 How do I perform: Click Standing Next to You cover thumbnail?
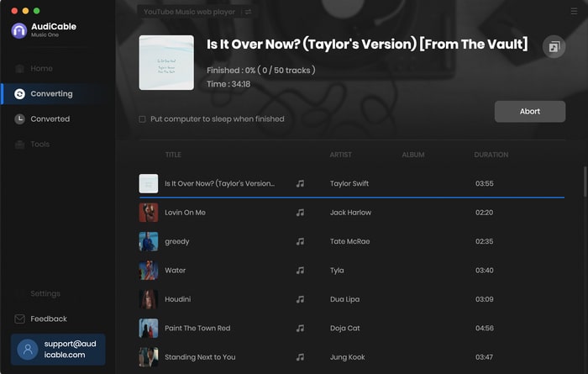(149, 356)
